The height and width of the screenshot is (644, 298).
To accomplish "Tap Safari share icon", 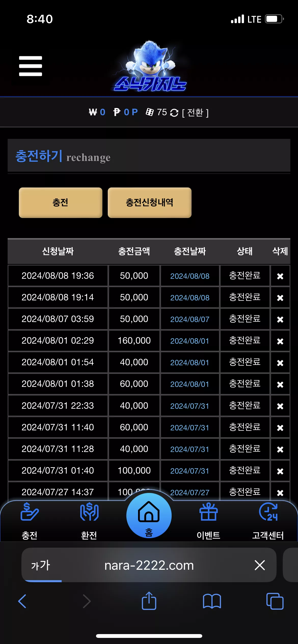I will (149, 601).
